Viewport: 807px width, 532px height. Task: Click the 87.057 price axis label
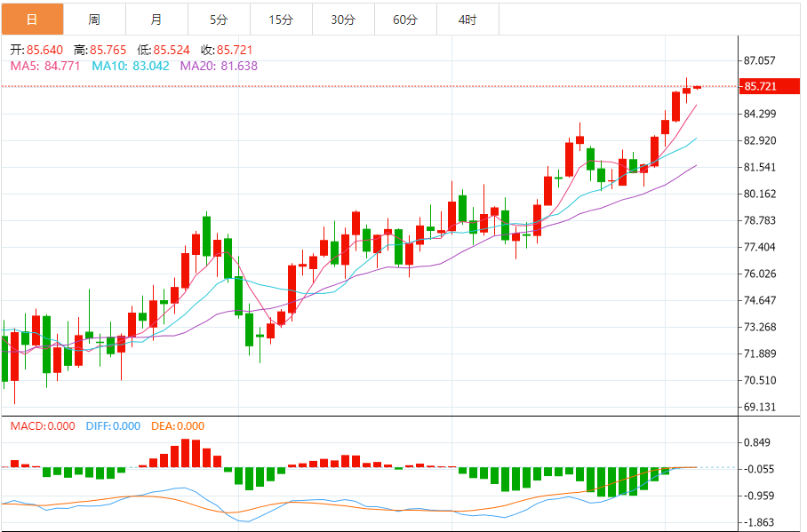tap(760, 60)
